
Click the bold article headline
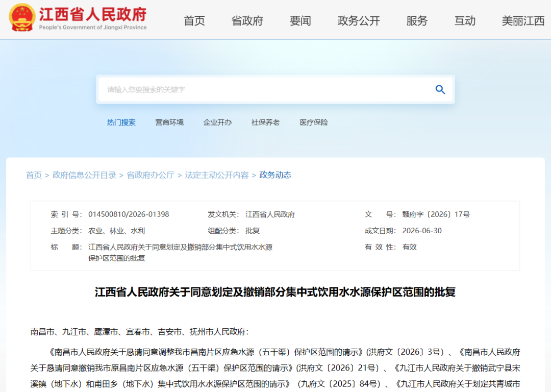point(275,292)
